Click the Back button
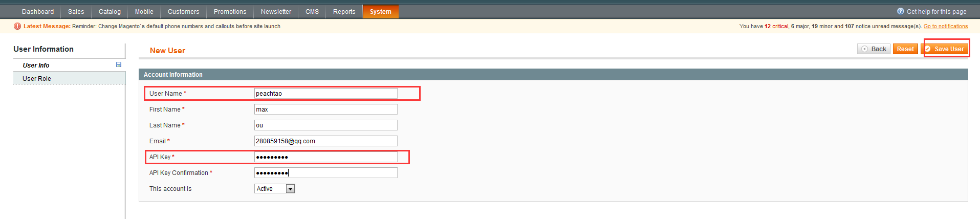The image size is (980, 219). tap(874, 49)
